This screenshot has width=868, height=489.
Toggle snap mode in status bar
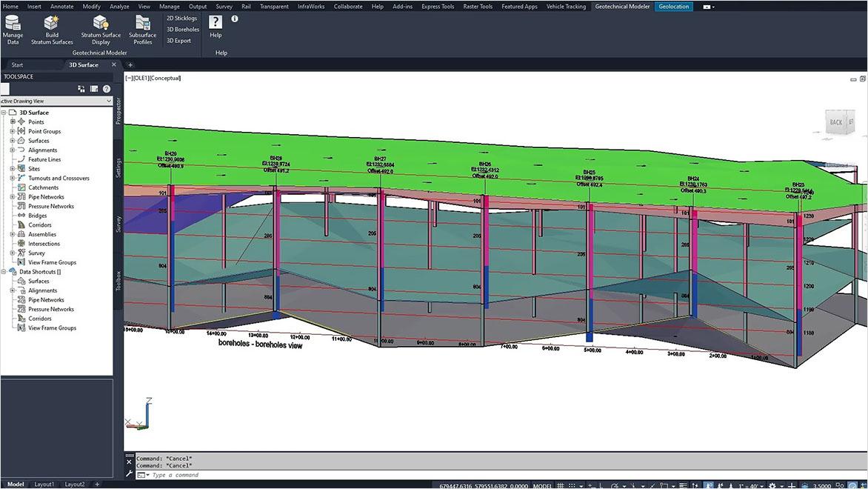point(572,485)
